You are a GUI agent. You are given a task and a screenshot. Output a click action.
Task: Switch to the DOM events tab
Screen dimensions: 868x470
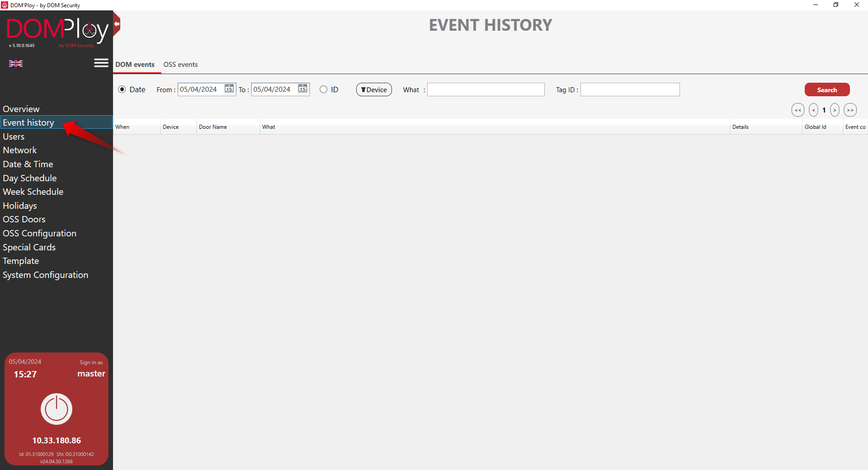coord(135,65)
